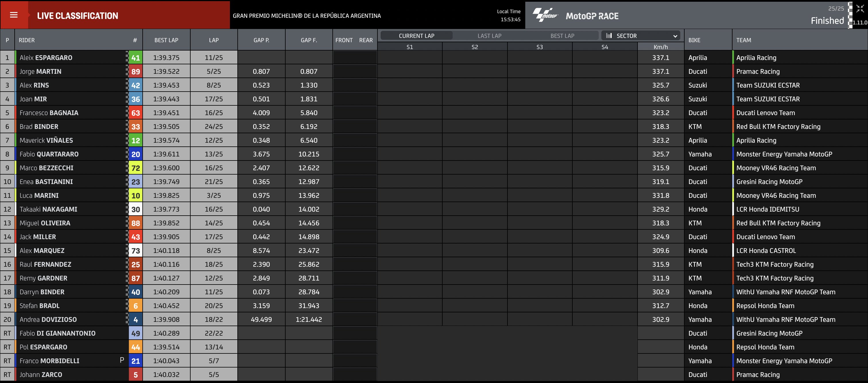The width and height of the screenshot is (868, 383).
Task: Click the P pit indicator for Morbidelli
Action: tap(122, 360)
